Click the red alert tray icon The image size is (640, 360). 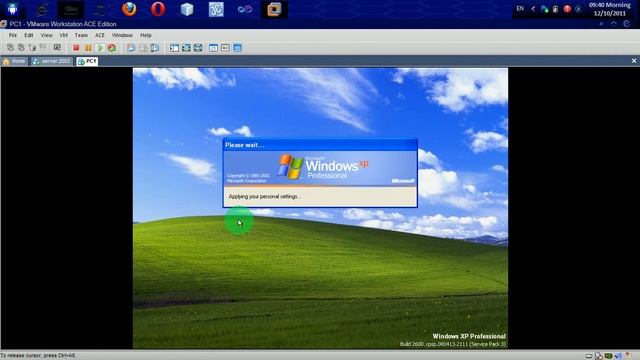[567, 9]
